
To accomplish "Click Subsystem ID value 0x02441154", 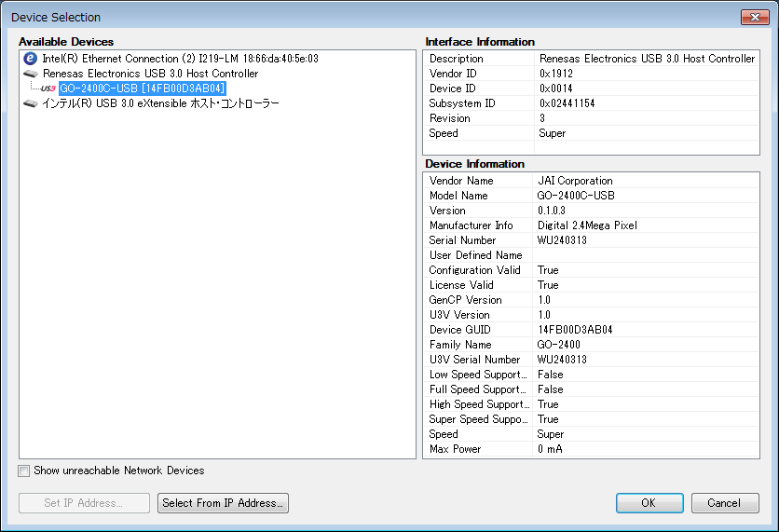I will pyautogui.click(x=567, y=103).
